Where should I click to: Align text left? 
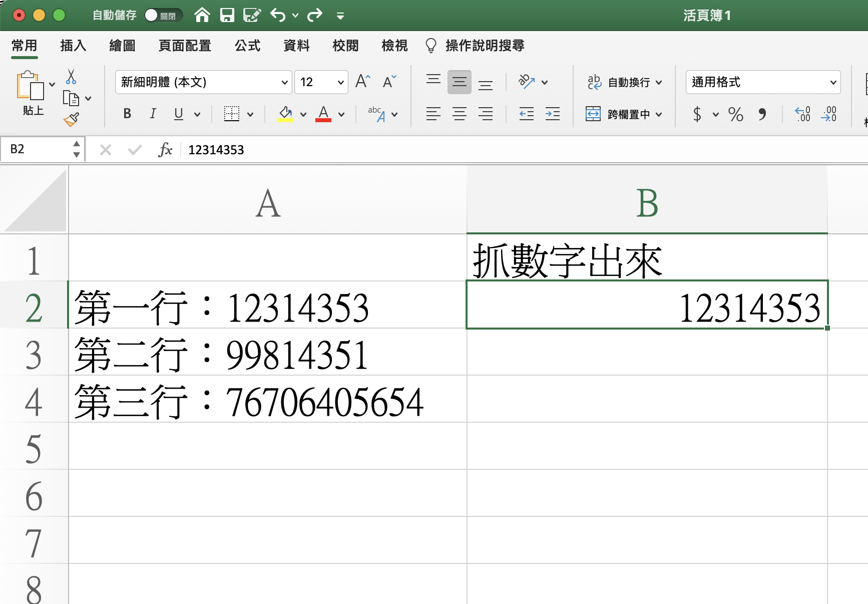tap(433, 114)
